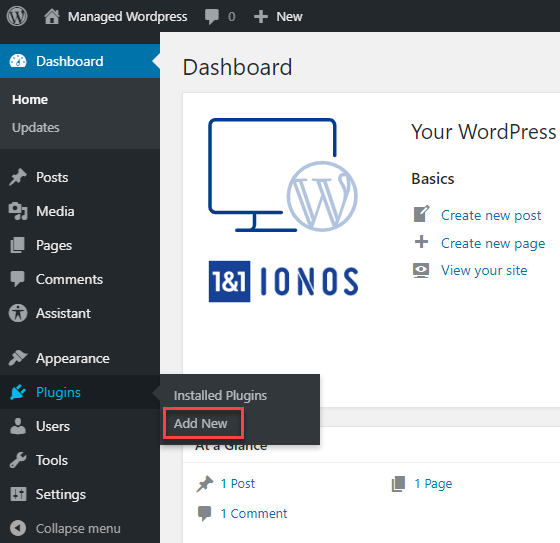Viewport: 560px width, 543px height.
Task: Click the Posts pushpin icon
Action: (18, 177)
